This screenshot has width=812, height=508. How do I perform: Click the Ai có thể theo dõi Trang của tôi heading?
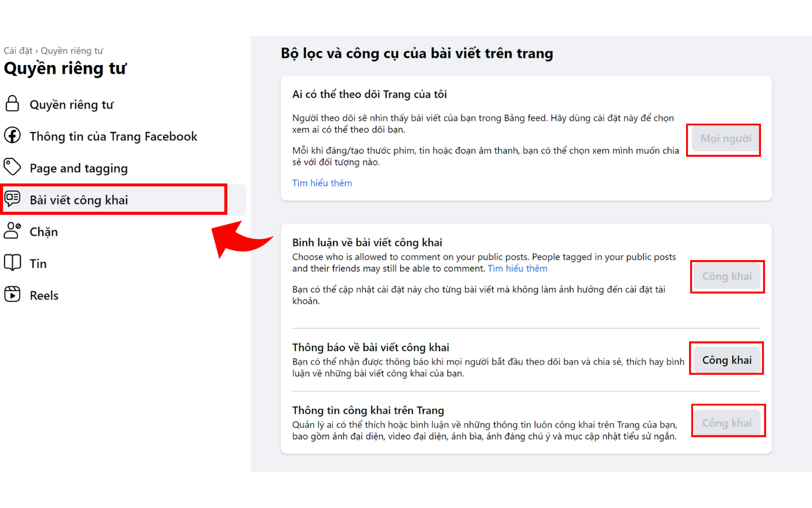click(369, 94)
